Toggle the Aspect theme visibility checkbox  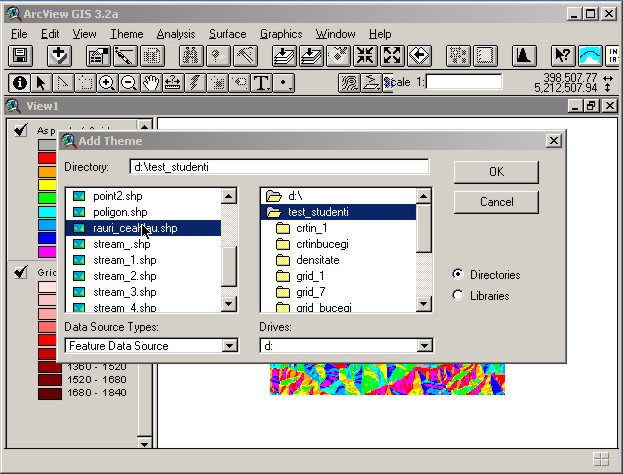pyautogui.click(x=20, y=130)
